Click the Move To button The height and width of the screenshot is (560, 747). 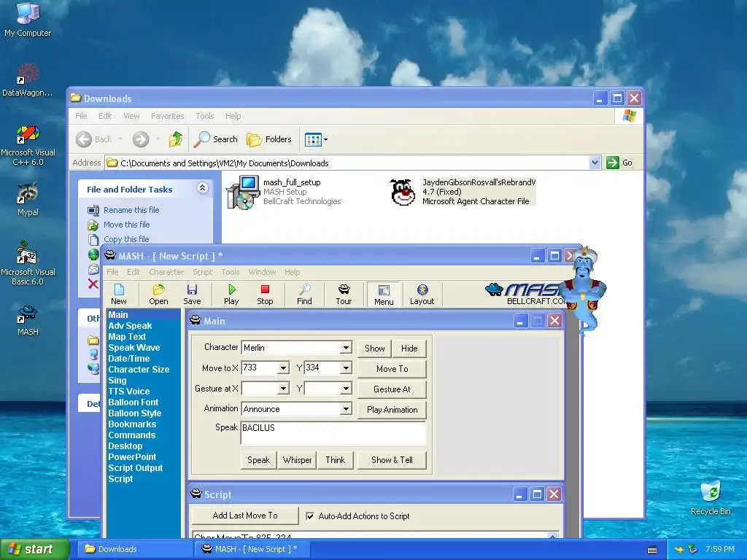pos(392,369)
